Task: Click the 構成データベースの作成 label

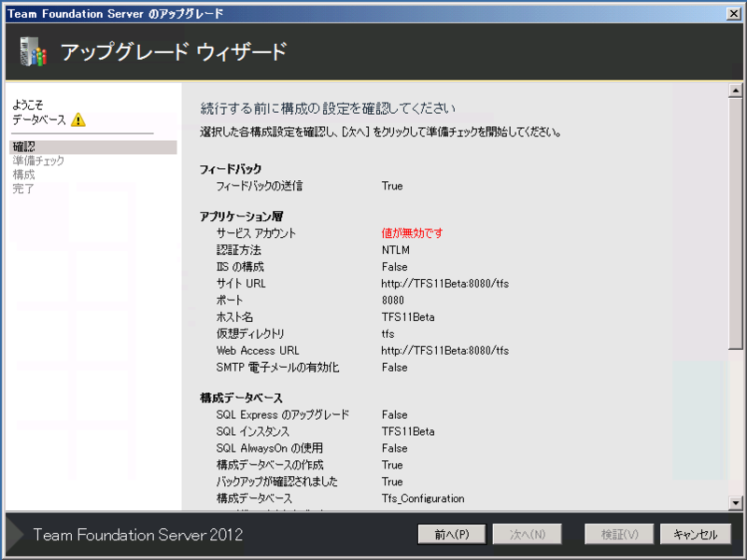Action: 270,465
